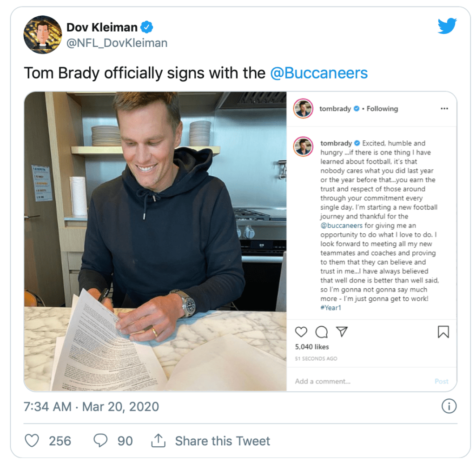
Task: Save Instagram post with bookmark icon
Action: coord(443,331)
